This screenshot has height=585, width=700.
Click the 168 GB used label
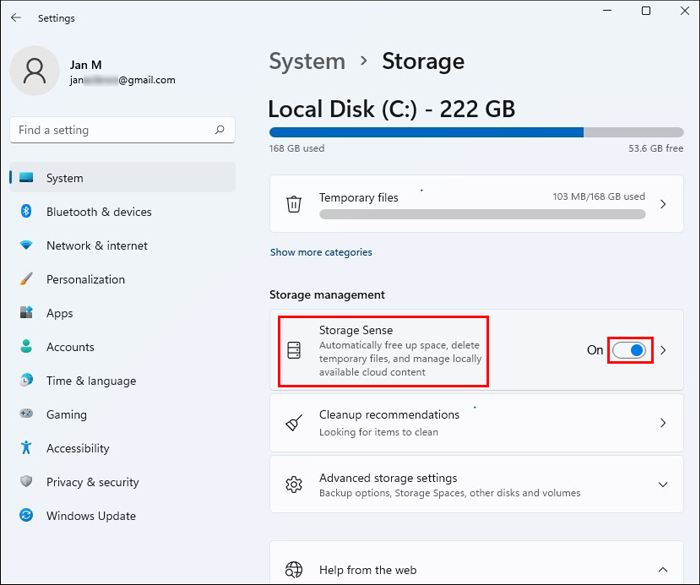click(296, 148)
